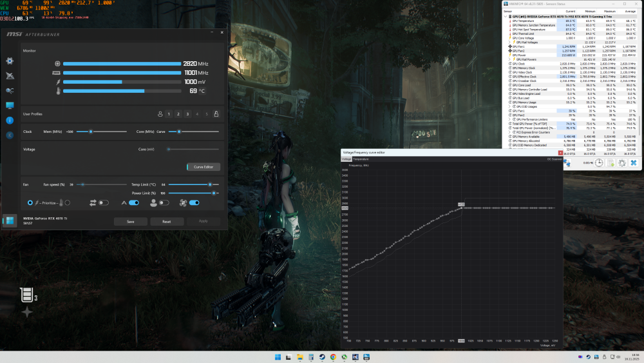Click the blue information icon in sidebar
The image size is (644, 363).
click(x=10, y=120)
